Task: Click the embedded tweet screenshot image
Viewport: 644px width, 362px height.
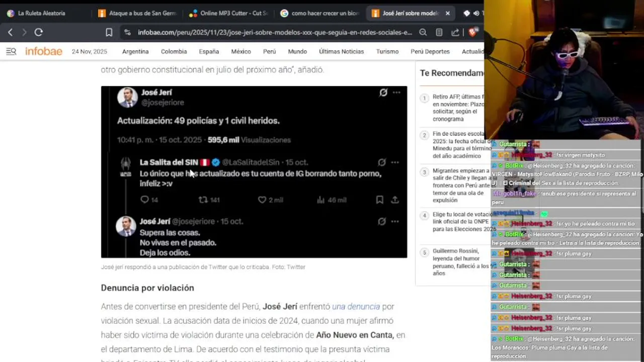Action: click(254, 172)
